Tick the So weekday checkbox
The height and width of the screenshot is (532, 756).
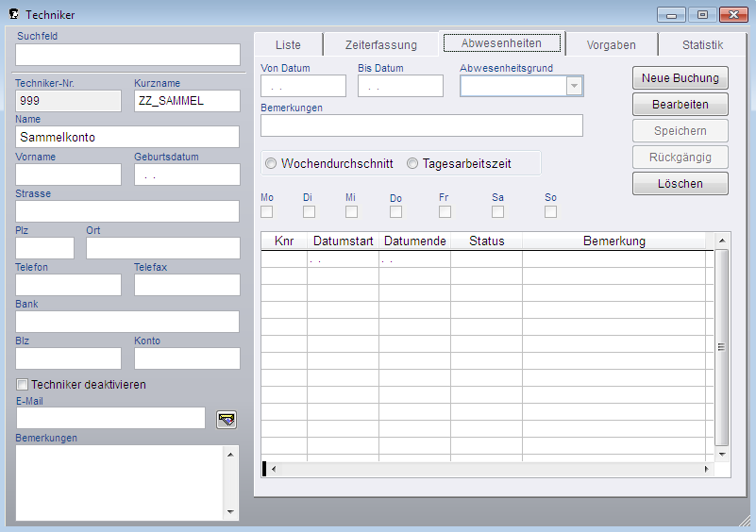click(x=550, y=212)
